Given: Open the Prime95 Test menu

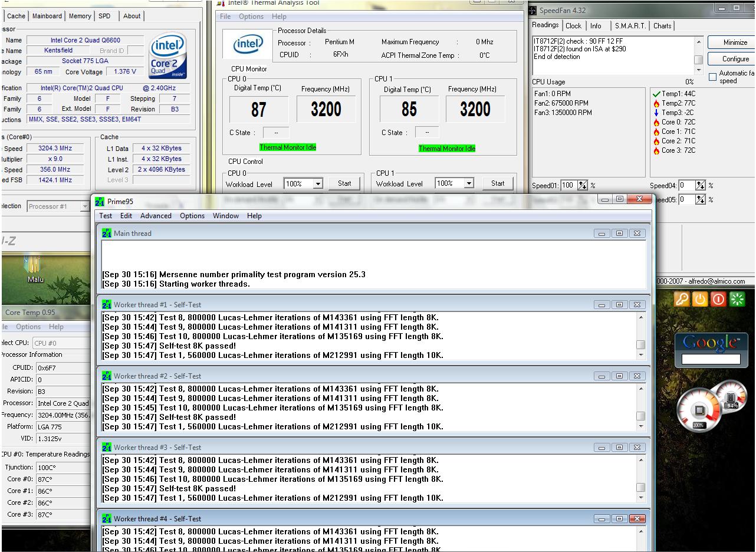Looking at the screenshot, I should 106,216.
